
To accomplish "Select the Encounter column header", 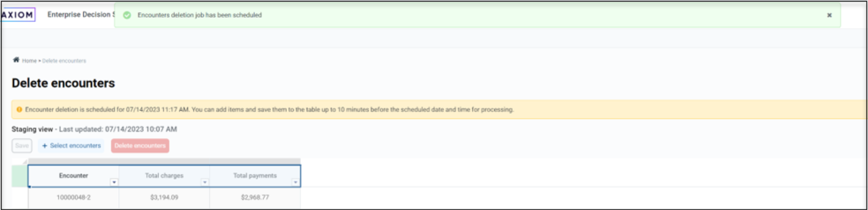I will (x=73, y=176).
